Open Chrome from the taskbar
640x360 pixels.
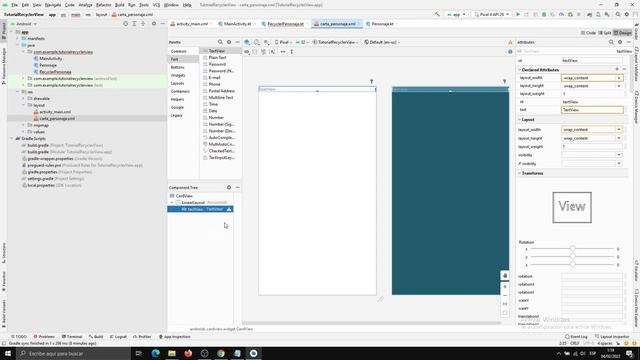point(221,353)
